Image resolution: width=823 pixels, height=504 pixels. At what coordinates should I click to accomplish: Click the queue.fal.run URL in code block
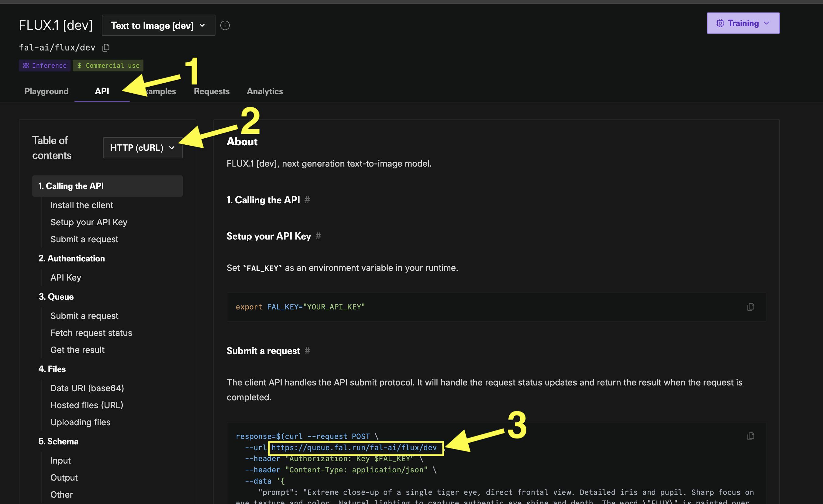pyautogui.click(x=354, y=447)
